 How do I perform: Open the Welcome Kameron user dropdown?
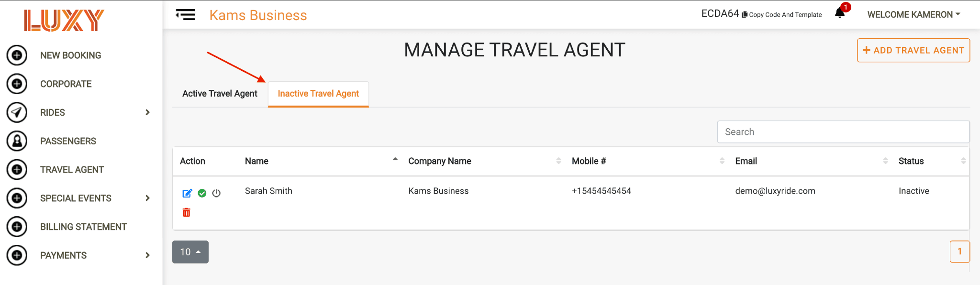click(x=913, y=15)
